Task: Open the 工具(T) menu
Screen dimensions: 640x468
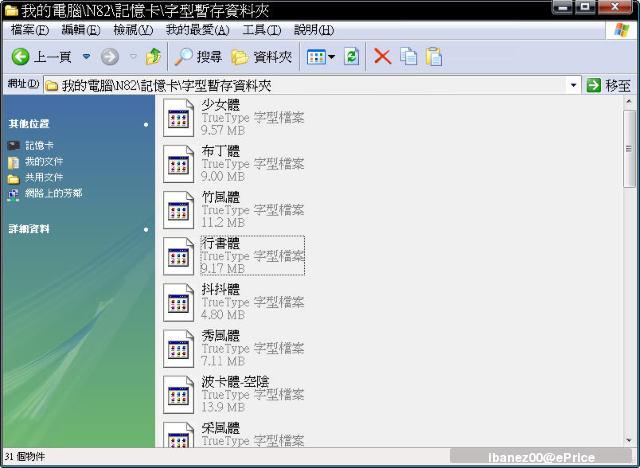Action: point(262,30)
